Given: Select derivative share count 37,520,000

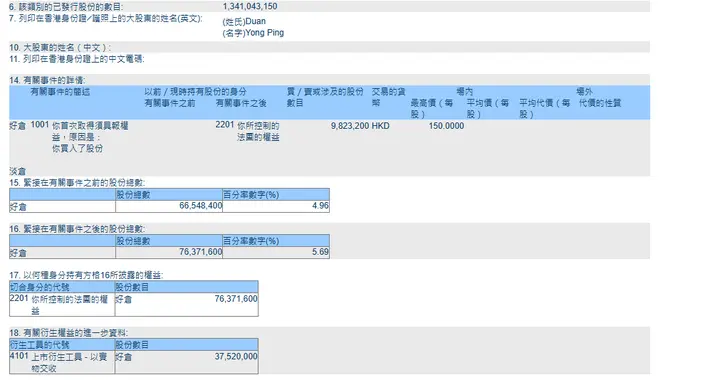Looking at the screenshot, I should [236, 356].
